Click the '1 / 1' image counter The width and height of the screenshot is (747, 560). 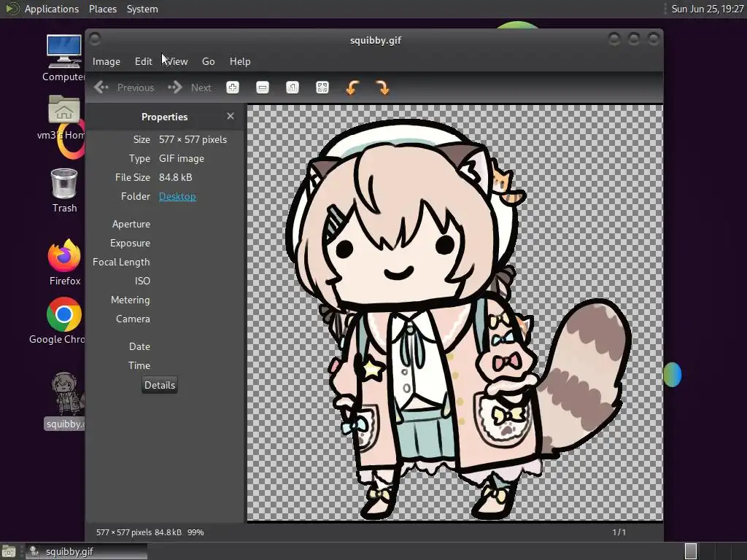619,532
